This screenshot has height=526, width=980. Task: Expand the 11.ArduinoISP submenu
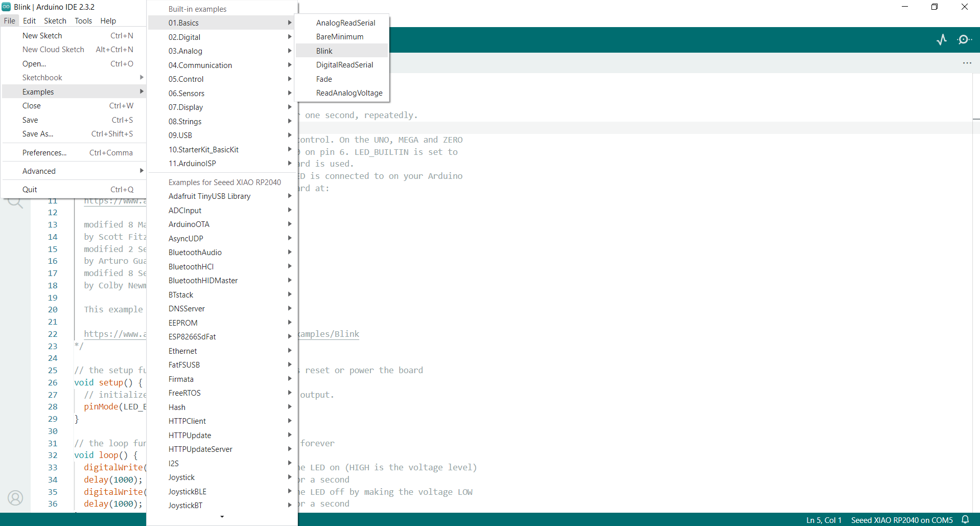[x=222, y=164]
